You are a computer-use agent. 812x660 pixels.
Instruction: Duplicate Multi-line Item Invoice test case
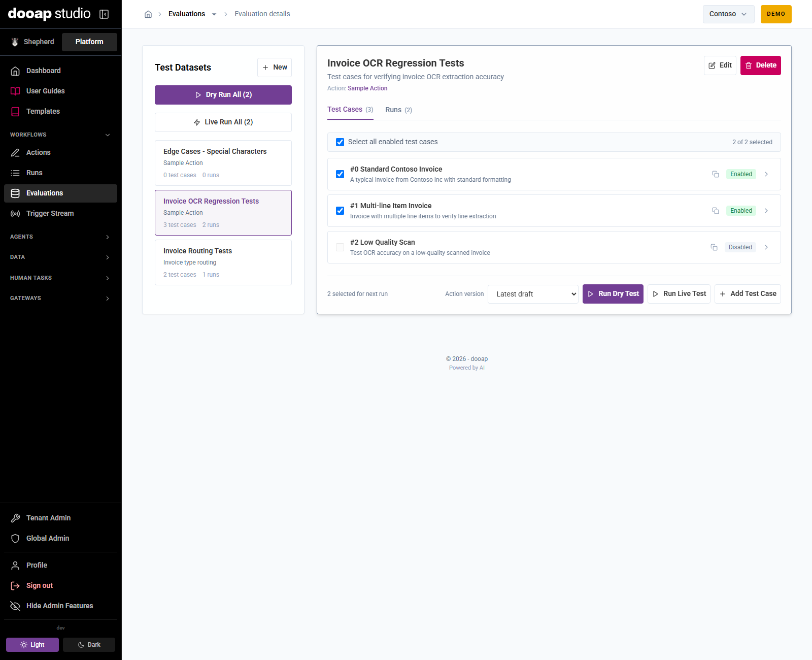point(716,211)
